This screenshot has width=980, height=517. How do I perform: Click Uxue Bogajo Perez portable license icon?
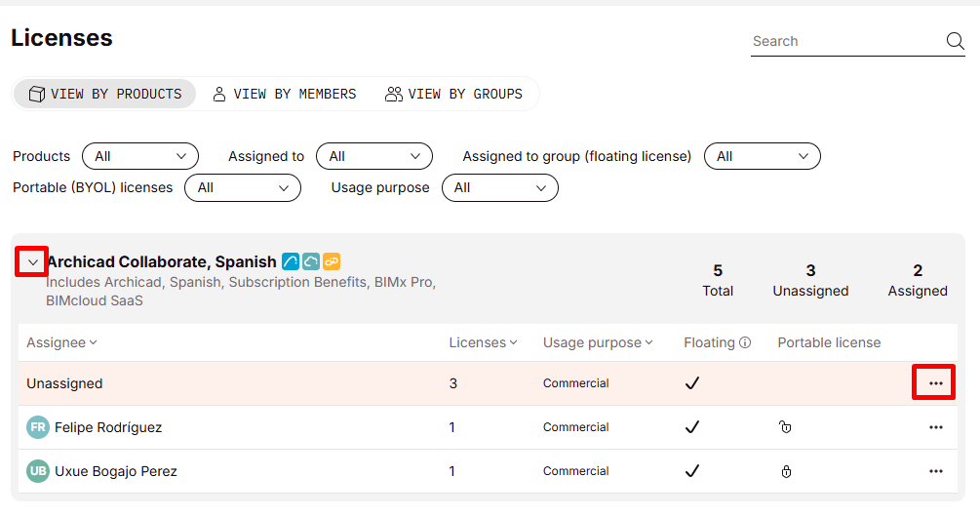click(786, 471)
